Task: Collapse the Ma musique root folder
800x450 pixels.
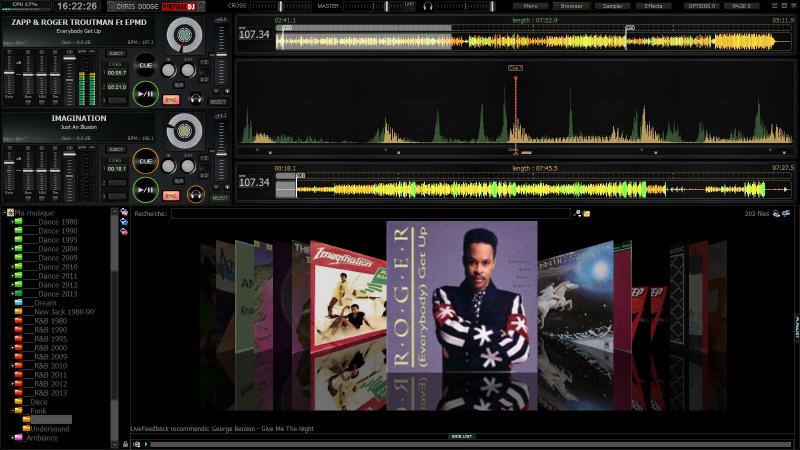Action: [4, 212]
